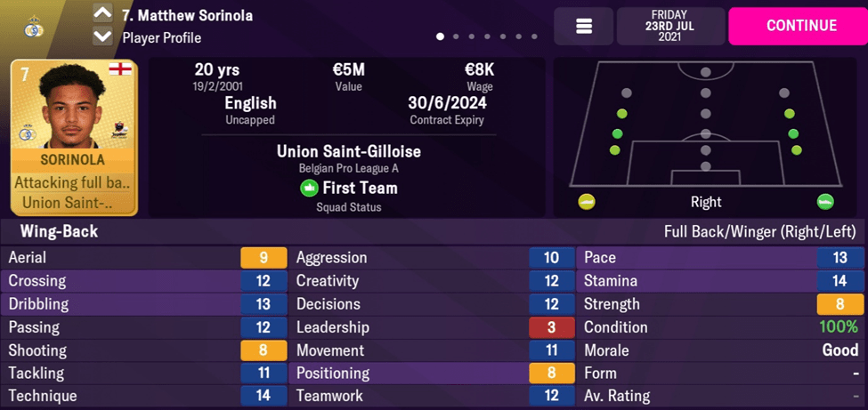
Task: Open the hamburger menu
Action: click(x=584, y=27)
